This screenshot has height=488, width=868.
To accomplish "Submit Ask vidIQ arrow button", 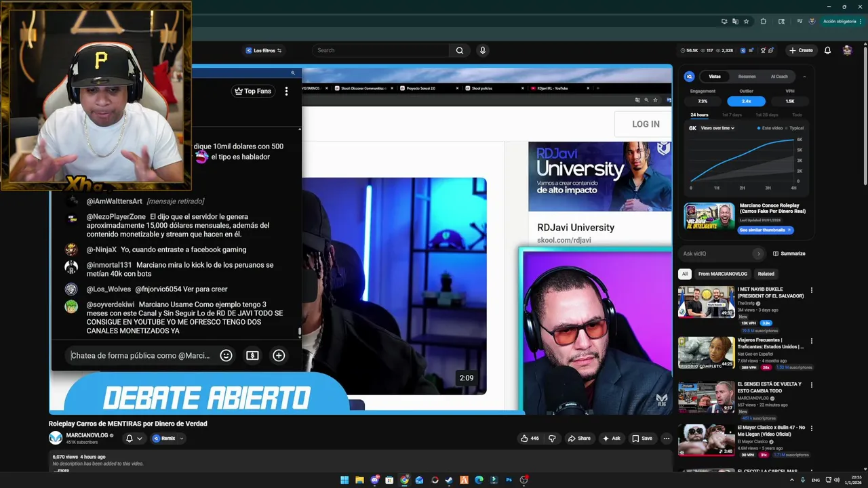I will click(758, 253).
